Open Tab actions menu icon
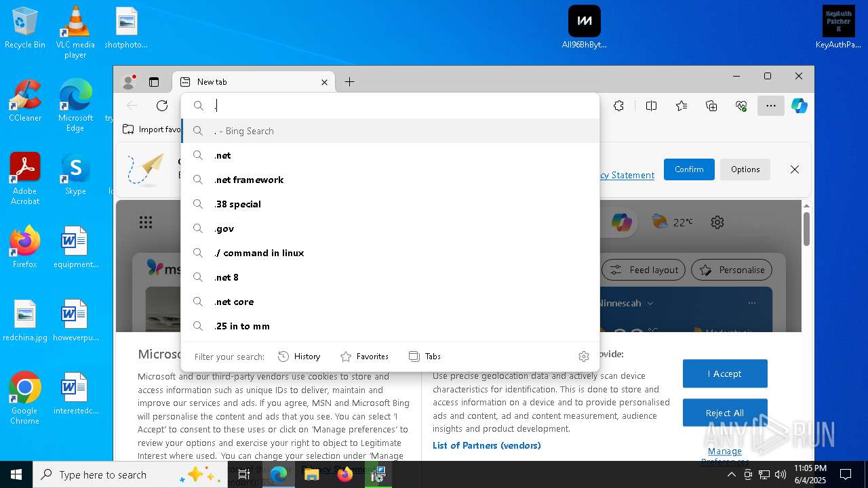The image size is (868, 488). pyautogui.click(x=154, y=82)
